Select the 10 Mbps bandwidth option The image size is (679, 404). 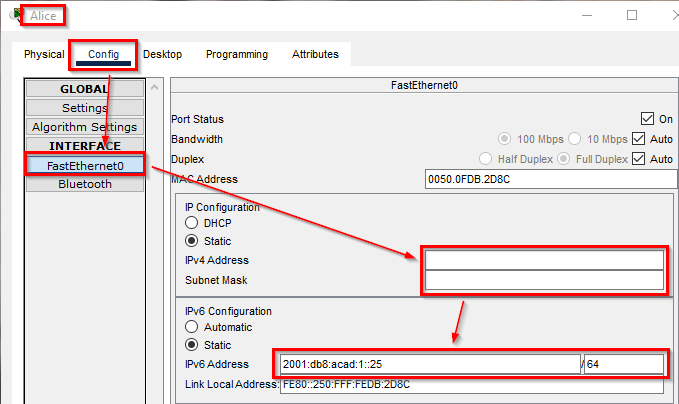pos(575,139)
